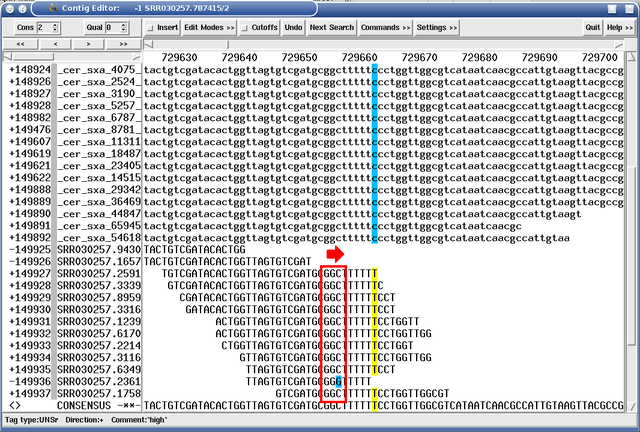Click ruler position 729660
This screenshot has width=640, height=432.
tap(359, 58)
